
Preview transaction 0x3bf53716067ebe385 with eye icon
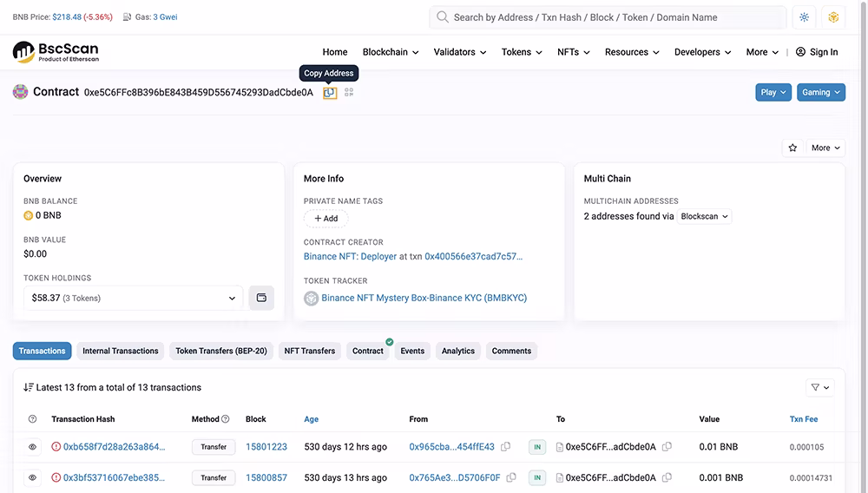tap(33, 477)
